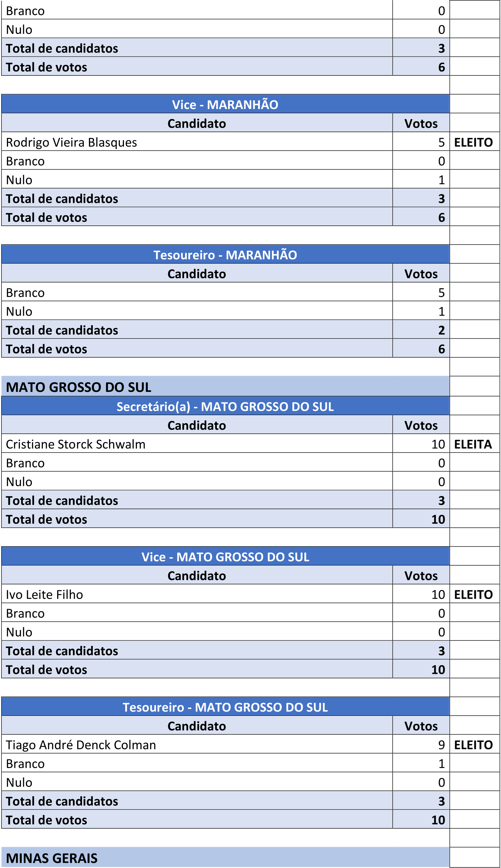Click the Vice - MARANHÃO section header
This screenshot has width=501, height=868.
[x=225, y=104]
